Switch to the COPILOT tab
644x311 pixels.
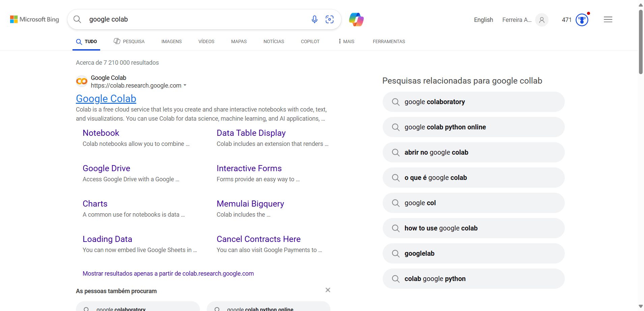(310, 41)
